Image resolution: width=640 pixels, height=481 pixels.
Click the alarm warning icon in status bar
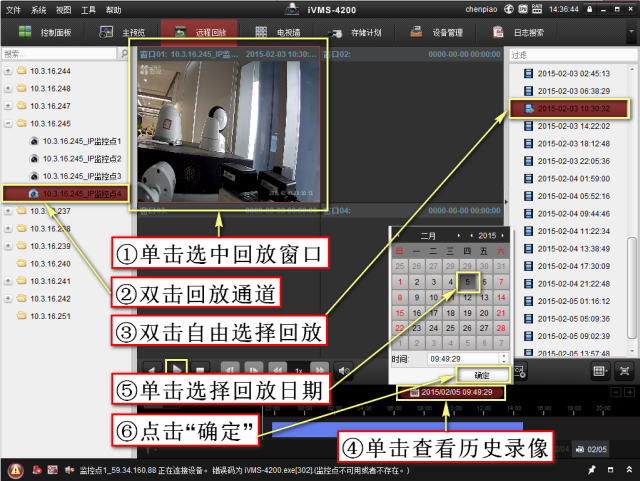click(16, 470)
